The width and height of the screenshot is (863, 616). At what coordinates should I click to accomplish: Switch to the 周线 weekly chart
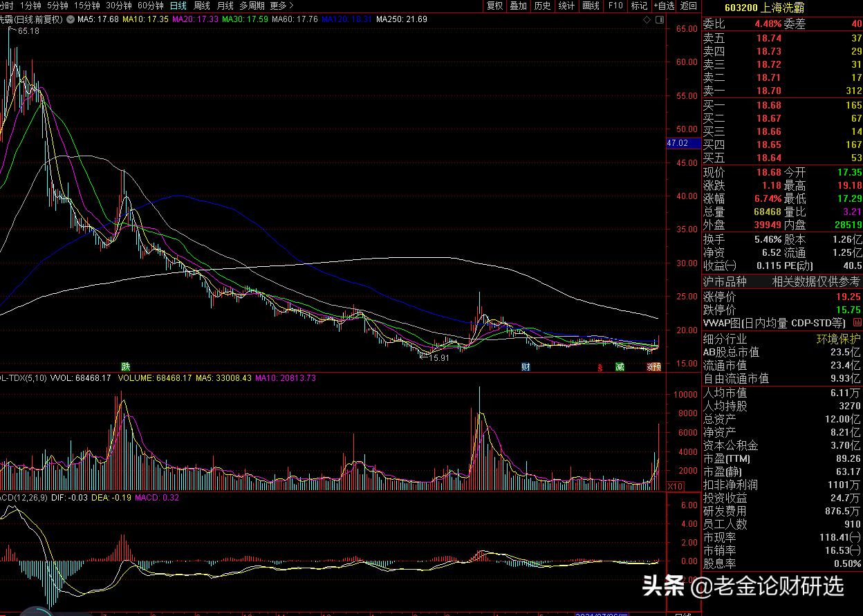[x=202, y=6]
